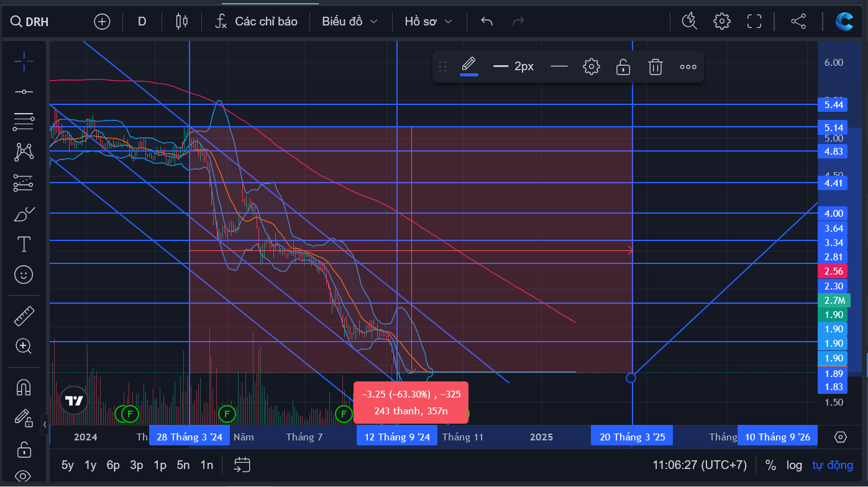Select the crosshair cursor tool

pyautogui.click(x=24, y=60)
